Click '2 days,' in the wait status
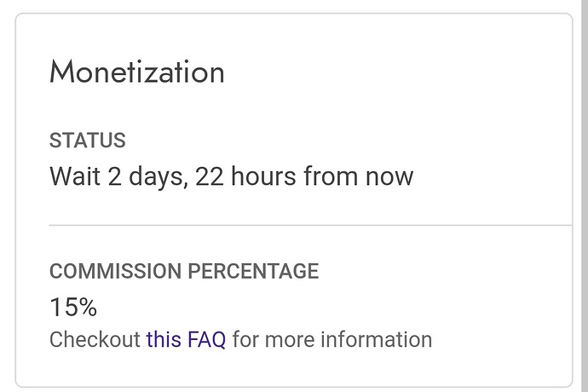 [x=148, y=176]
